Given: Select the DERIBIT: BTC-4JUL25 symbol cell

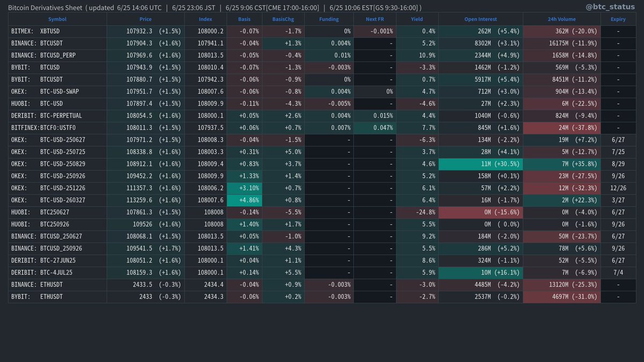Looking at the screenshot, I should [57, 272].
